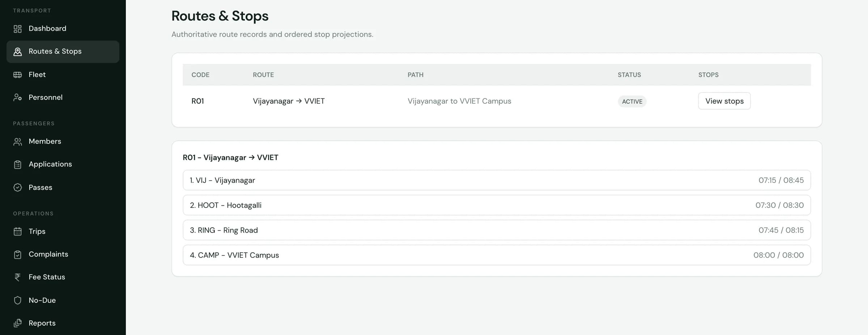Click the Dashboard grid icon

click(x=17, y=29)
